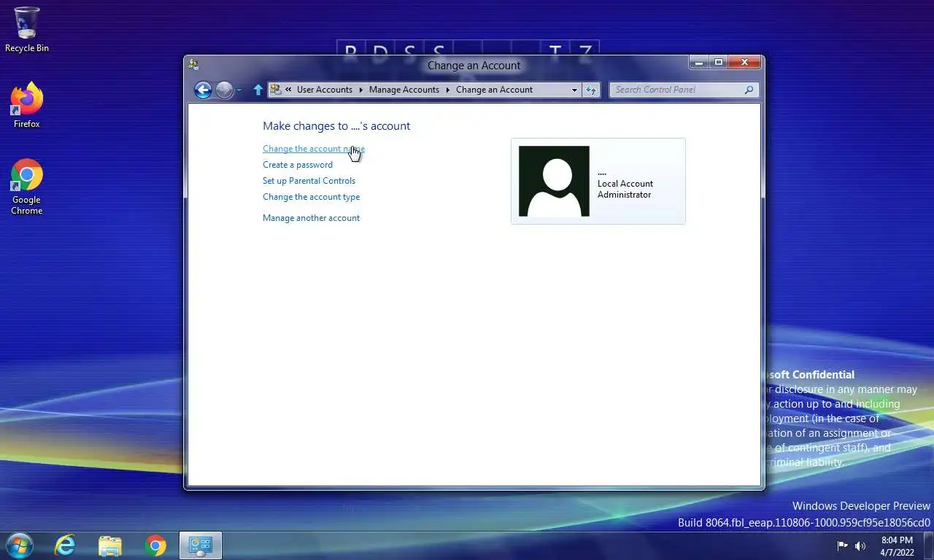The image size is (934, 560).
Task: Select the User Accounts breadcrumb
Action: click(324, 90)
